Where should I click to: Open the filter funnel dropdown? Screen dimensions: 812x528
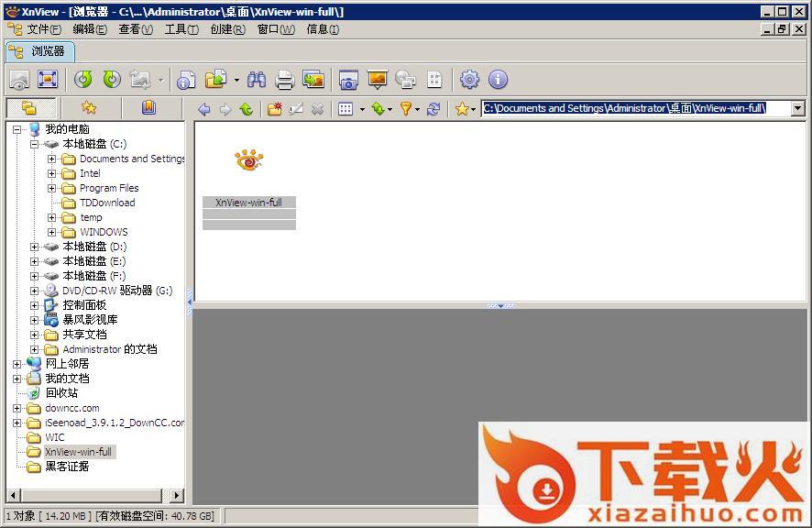point(409,109)
